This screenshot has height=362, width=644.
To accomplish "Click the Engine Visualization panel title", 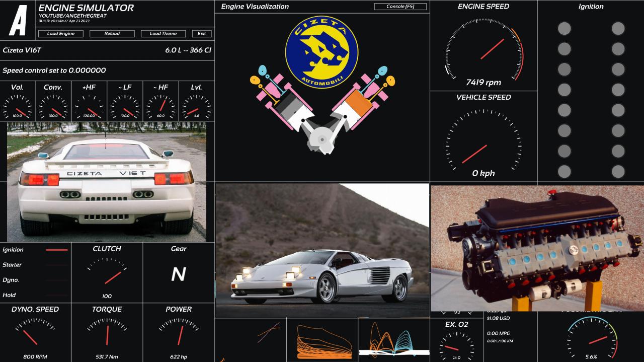I will pos(255,7).
